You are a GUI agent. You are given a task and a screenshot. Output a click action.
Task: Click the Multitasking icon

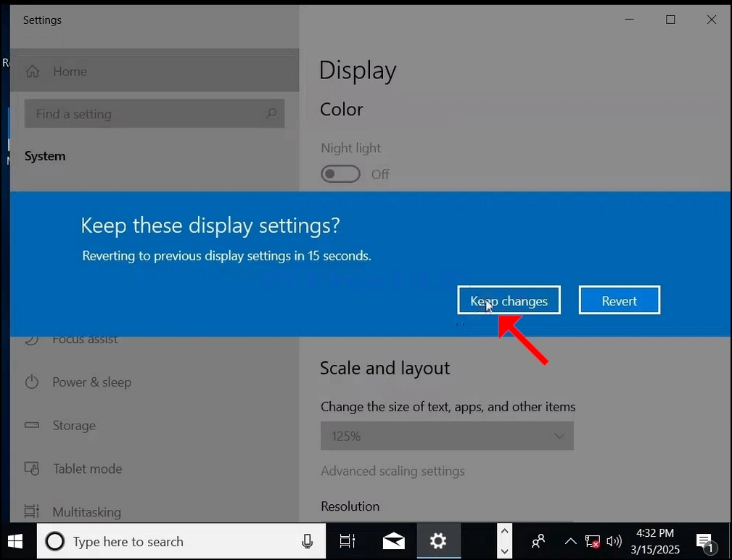[x=32, y=511]
